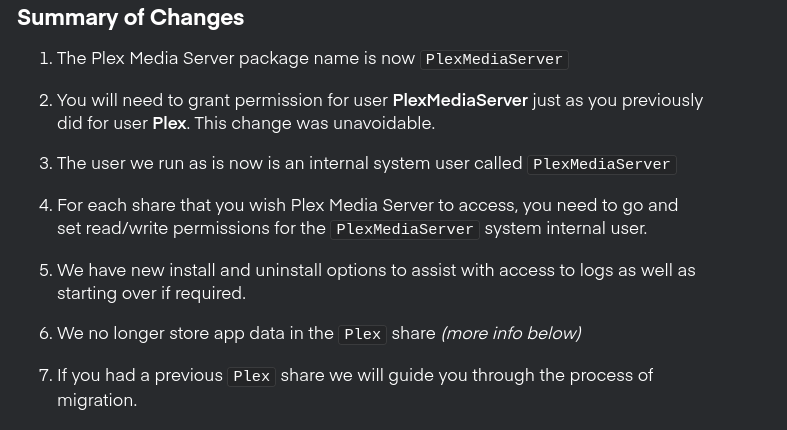This screenshot has height=430, width=787.
Task: Click 'Plex' code tag in item 7
Action: click(251, 377)
